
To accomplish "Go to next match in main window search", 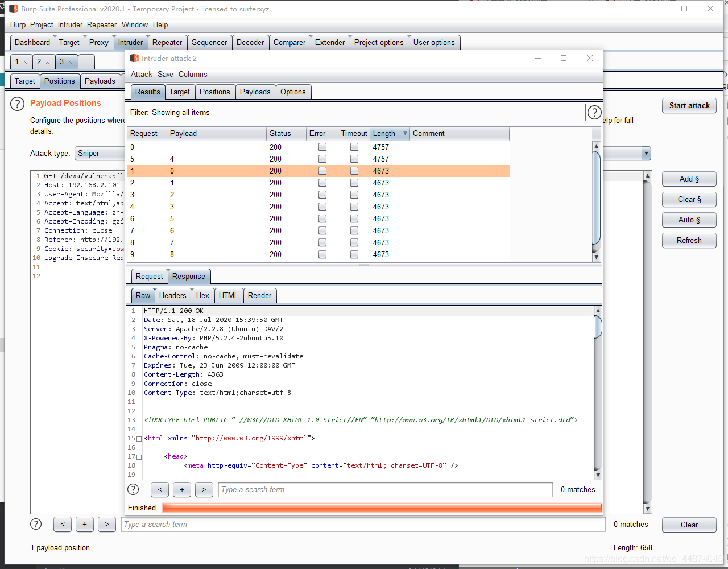I will tap(107, 525).
